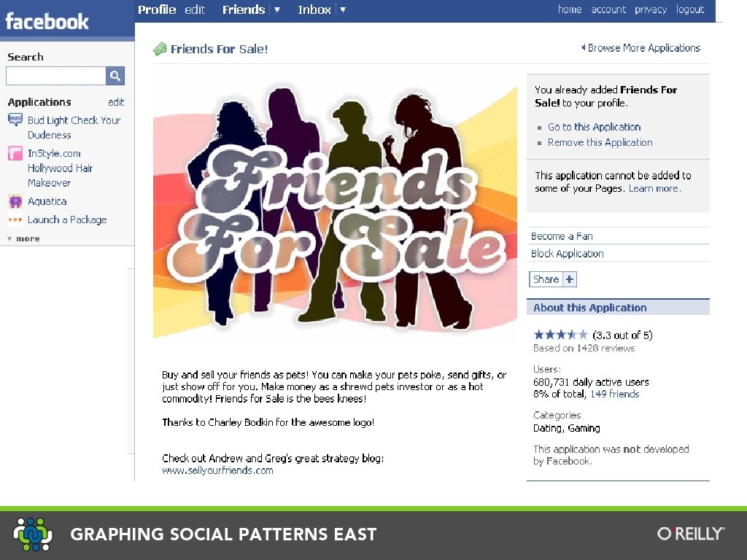Expand more applications list
The image size is (747, 560).
[x=24, y=238]
